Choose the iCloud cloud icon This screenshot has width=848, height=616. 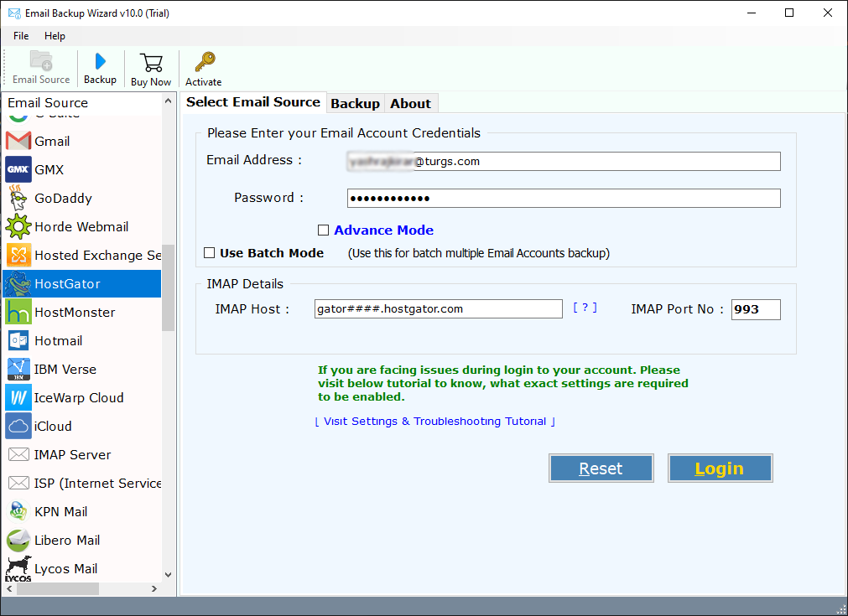tap(18, 426)
